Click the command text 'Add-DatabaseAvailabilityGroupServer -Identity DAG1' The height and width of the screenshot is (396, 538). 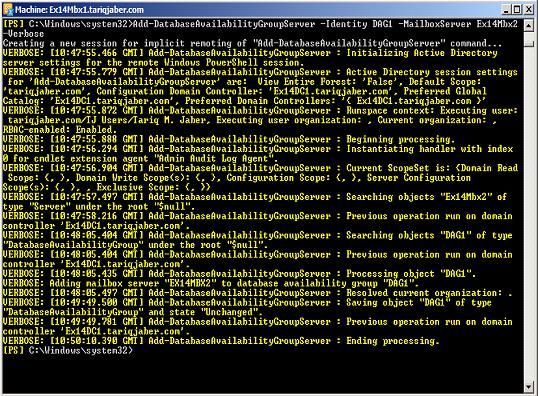pyautogui.click(x=262, y=24)
